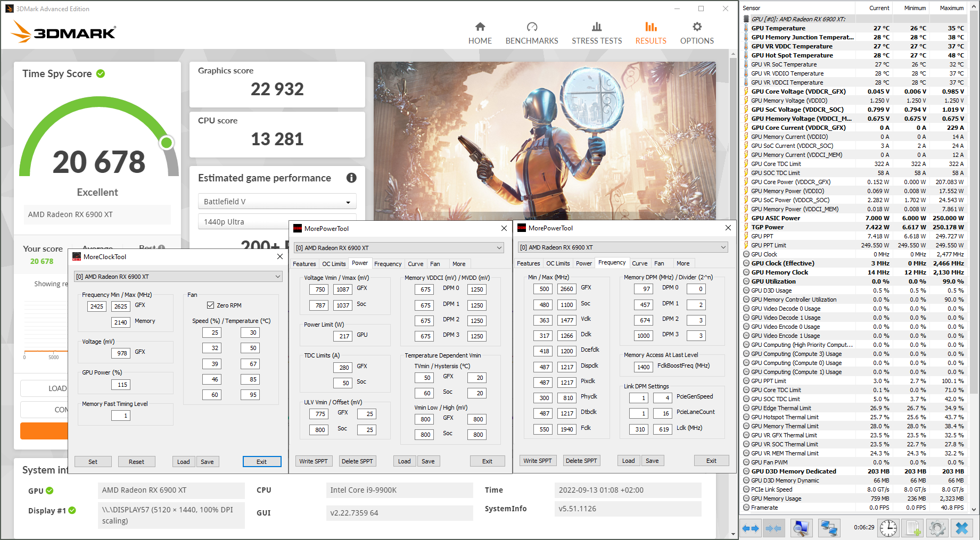The width and height of the screenshot is (980, 540).
Task: Click the green knob on the score gauge
Action: tap(167, 143)
